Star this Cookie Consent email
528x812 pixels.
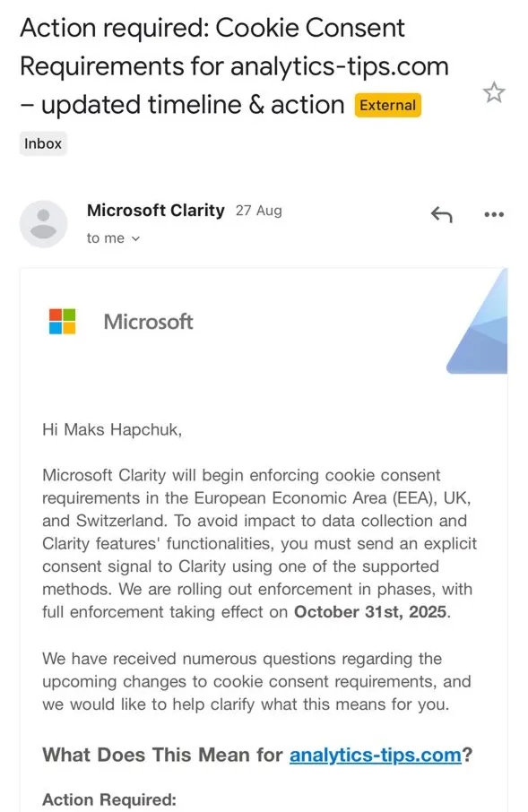tap(493, 92)
